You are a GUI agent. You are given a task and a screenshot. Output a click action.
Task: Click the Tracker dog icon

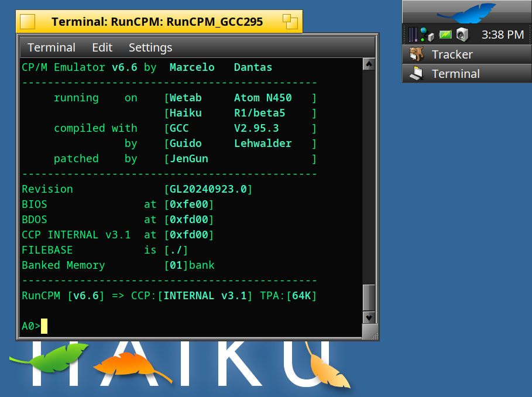416,54
